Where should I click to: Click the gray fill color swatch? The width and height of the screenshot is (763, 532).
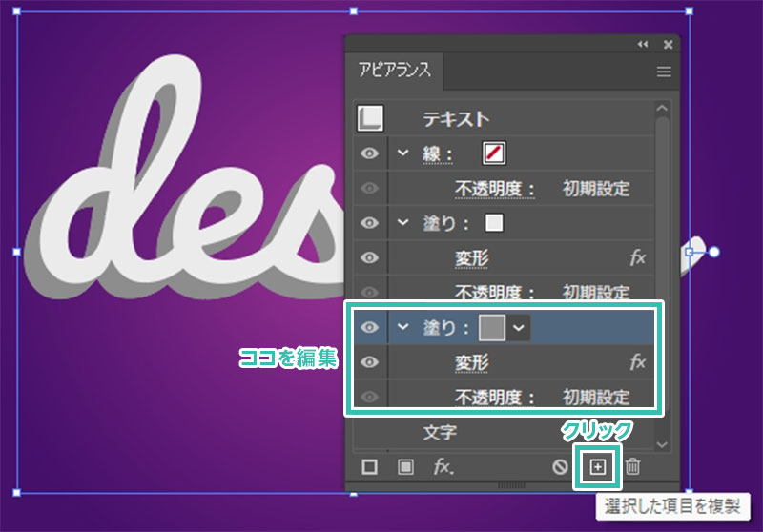coord(492,327)
